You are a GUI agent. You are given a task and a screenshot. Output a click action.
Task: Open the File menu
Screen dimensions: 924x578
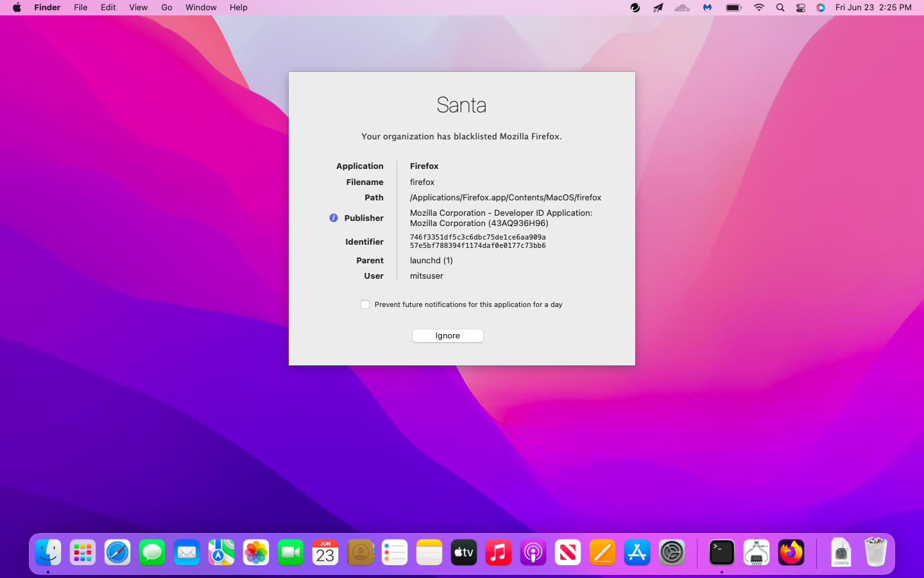[x=81, y=8]
